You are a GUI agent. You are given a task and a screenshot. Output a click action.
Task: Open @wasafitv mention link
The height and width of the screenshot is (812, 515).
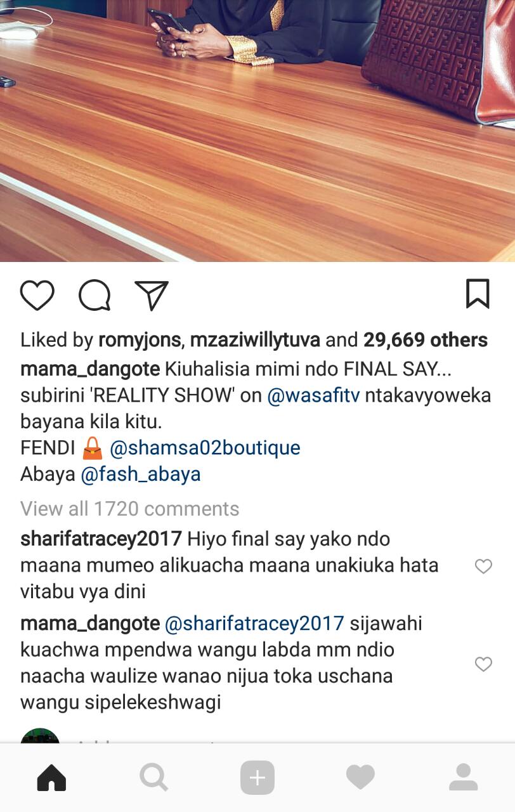point(313,395)
